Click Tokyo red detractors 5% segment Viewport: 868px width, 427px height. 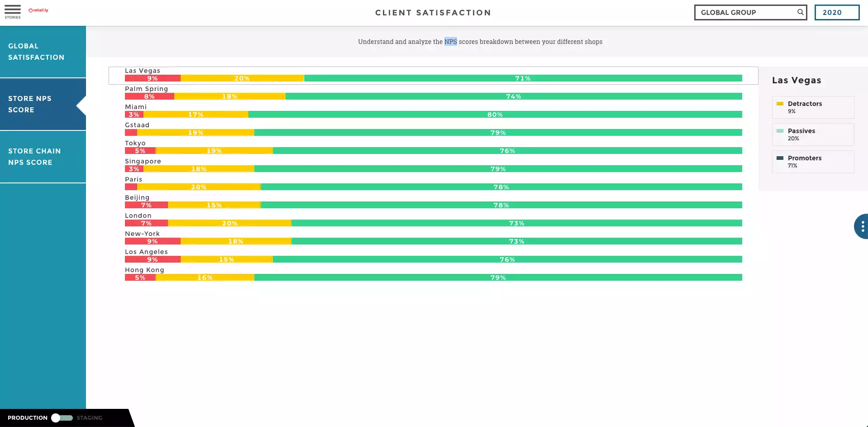point(140,151)
